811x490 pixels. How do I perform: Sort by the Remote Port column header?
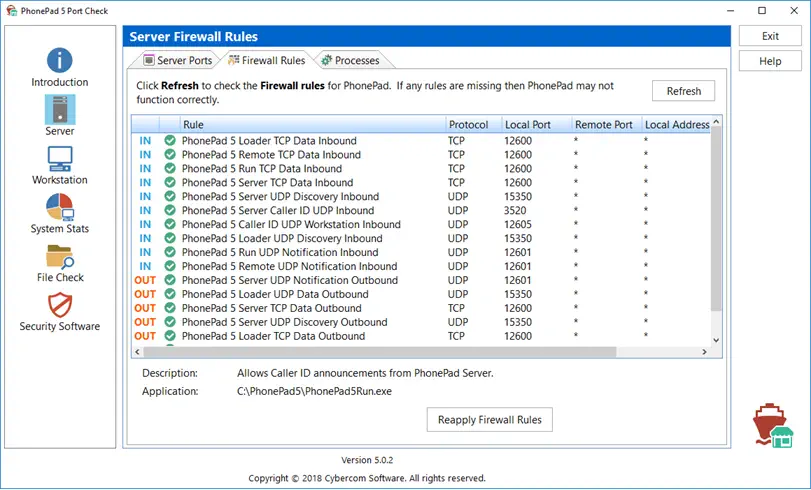point(606,125)
